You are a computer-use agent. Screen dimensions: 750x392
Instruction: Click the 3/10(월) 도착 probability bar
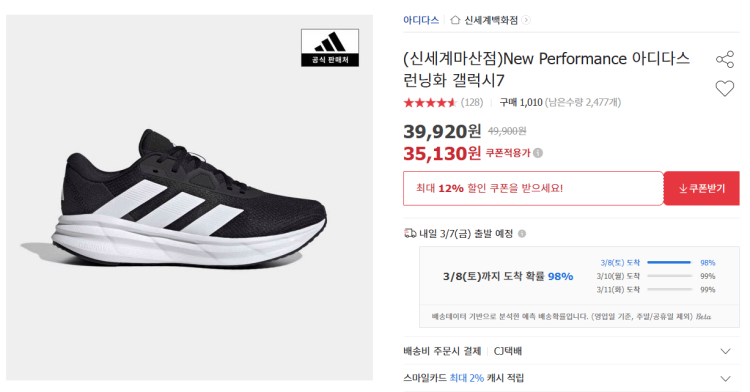[x=669, y=276]
